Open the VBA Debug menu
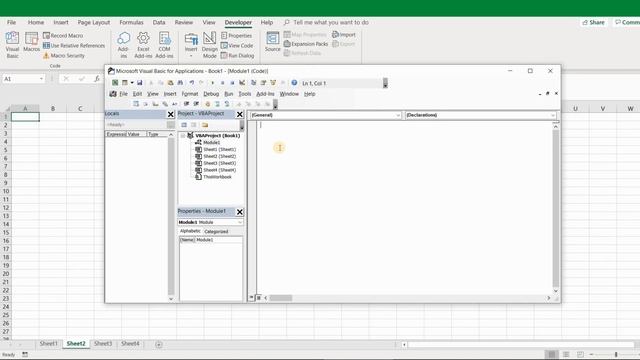 (x=211, y=94)
